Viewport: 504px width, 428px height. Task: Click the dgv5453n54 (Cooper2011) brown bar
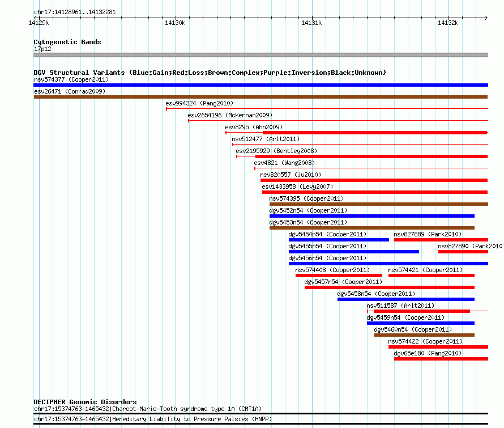pyautogui.click(x=372, y=228)
